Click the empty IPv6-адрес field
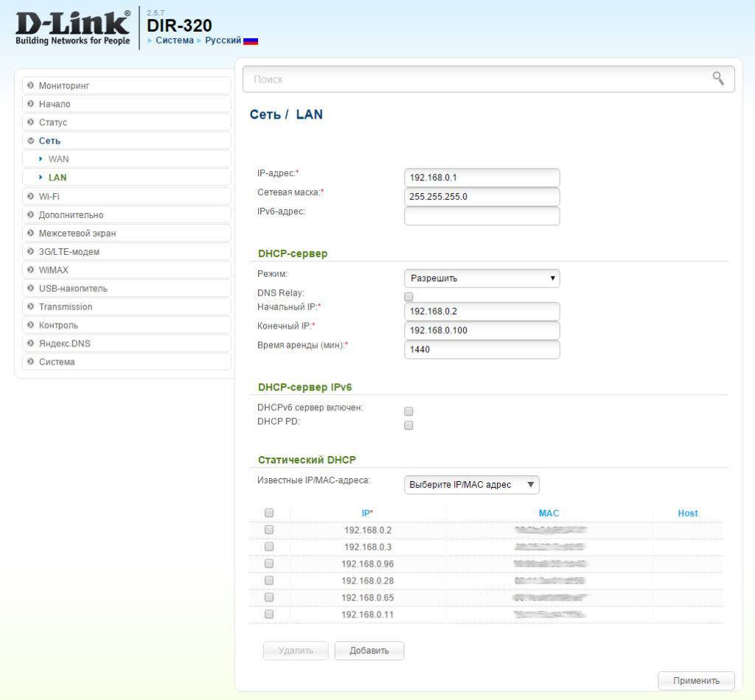This screenshot has width=755, height=700. [482, 216]
